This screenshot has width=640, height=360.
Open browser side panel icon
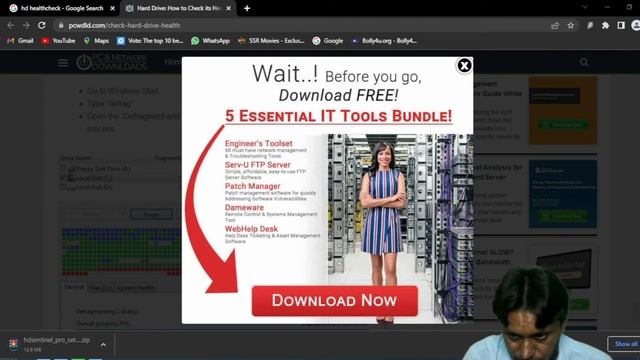pos(621,26)
